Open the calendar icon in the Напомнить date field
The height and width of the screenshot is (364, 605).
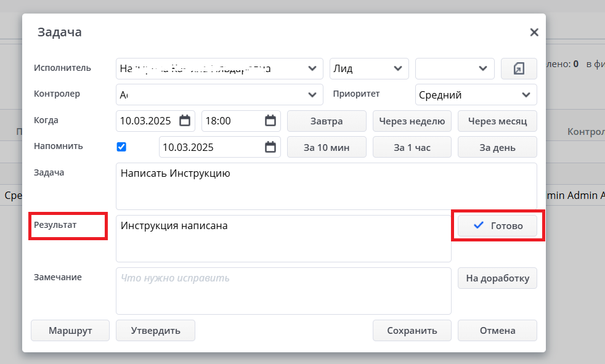point(270,147)
